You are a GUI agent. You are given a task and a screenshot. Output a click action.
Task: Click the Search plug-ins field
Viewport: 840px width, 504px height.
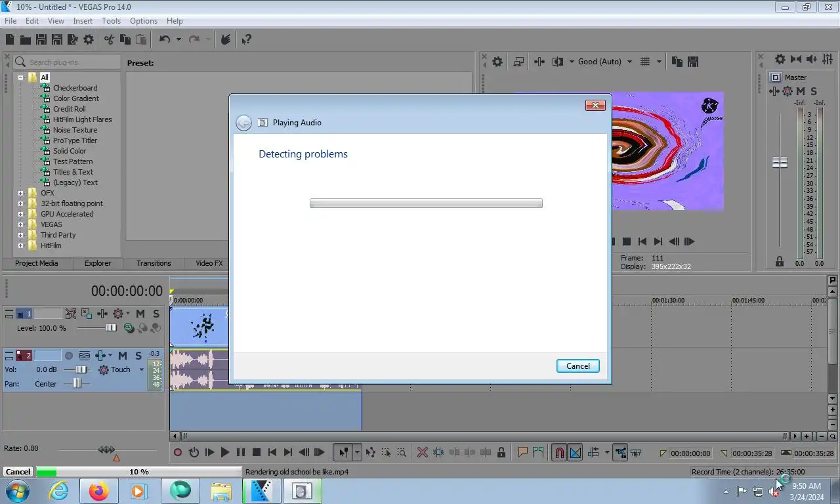click(67, 62)
